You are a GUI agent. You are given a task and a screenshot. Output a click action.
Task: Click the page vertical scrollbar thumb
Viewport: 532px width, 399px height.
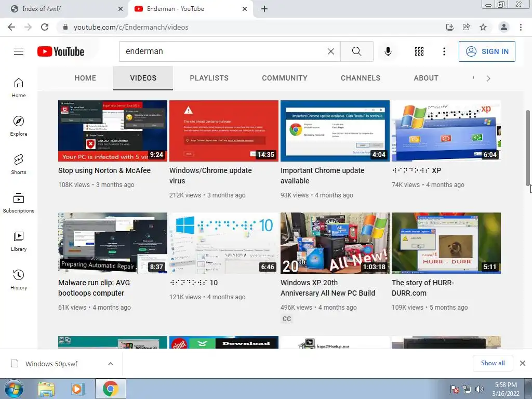tap(528, 148)
